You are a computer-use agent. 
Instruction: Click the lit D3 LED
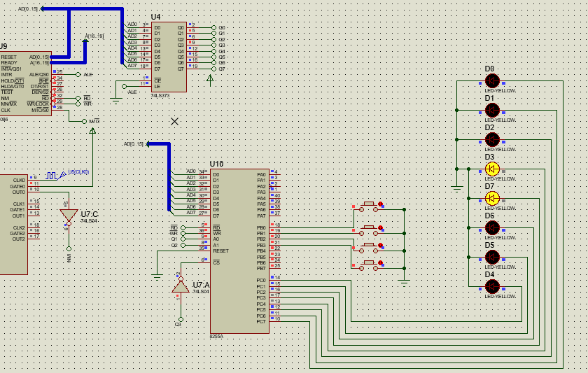[x=492, y=169]
